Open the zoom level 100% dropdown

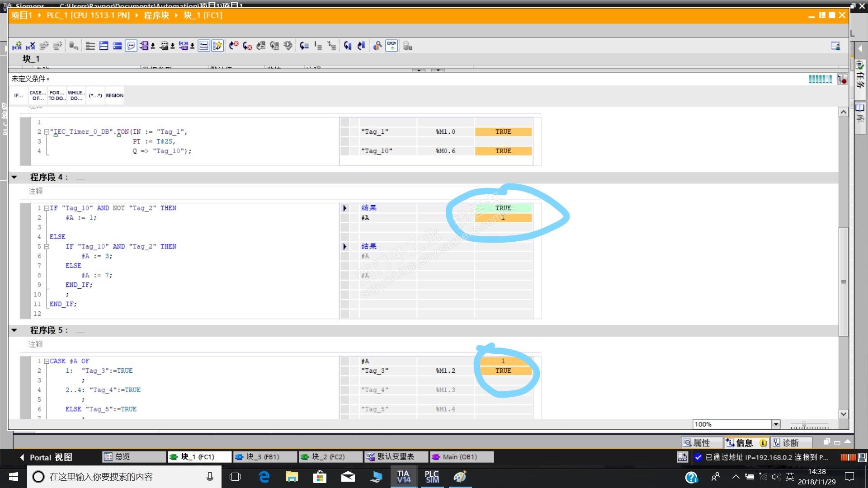pyautogui.click(x=776, y=424)
